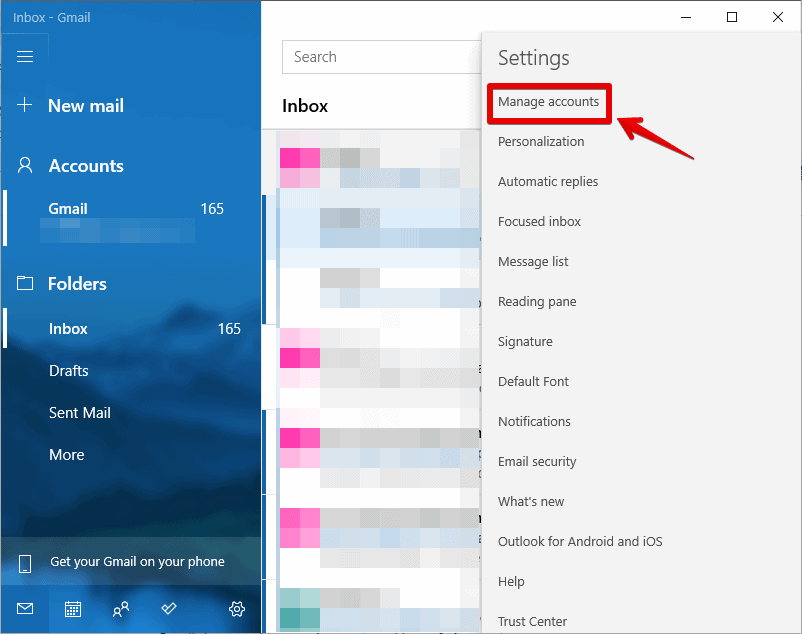This screenshot has width=802, height=634.
Task: Switch to Mail using envelope icon
Action: pos(25,608)
